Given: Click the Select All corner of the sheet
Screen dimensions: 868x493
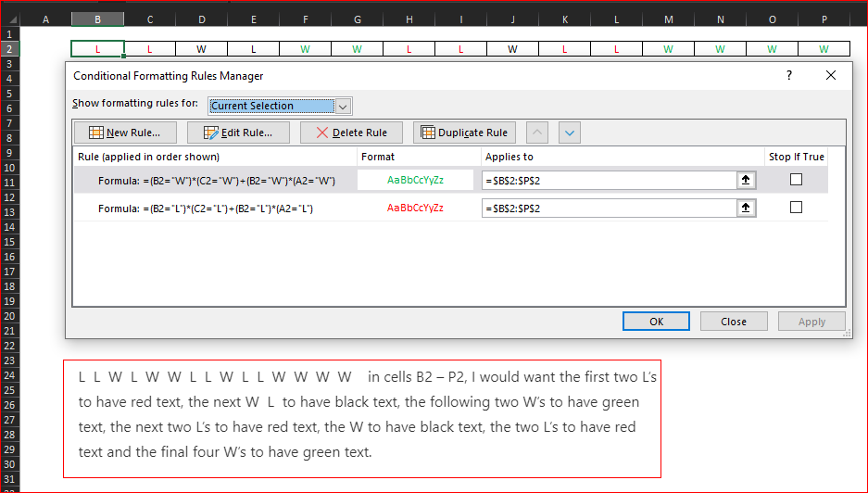Looking at the screenshot, I should tap(10, 19).
